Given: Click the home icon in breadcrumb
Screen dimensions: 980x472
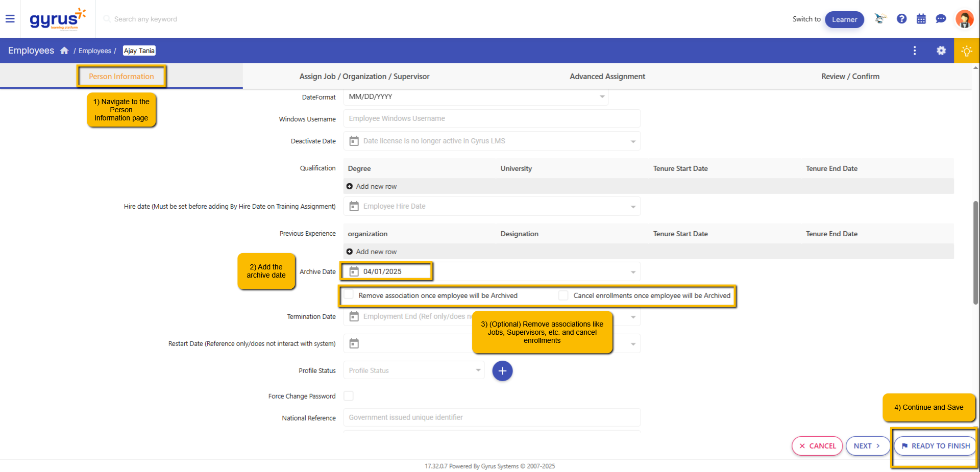Looking at the screenshot, I should coord(64,51).
